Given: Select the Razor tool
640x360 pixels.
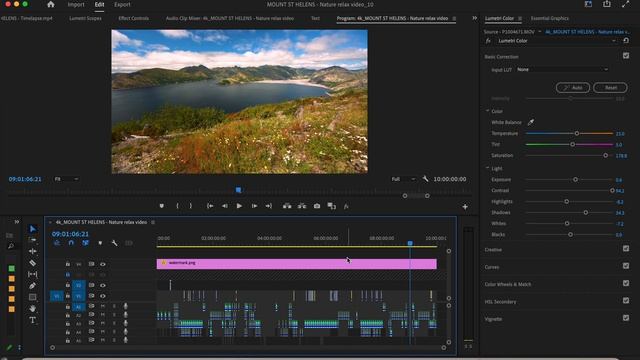Looking at the screenshot, I should pyautogui.click(x=33, y=263).
